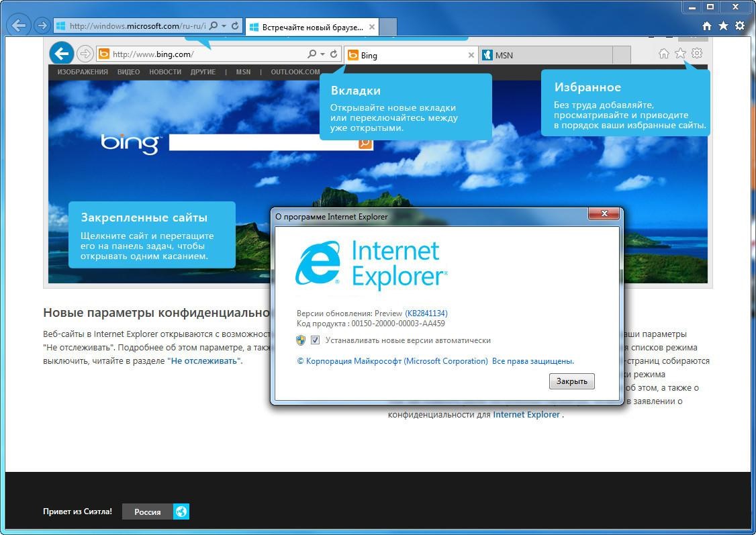Click the outlined home icon in the pictured browser

coord(664,54)
